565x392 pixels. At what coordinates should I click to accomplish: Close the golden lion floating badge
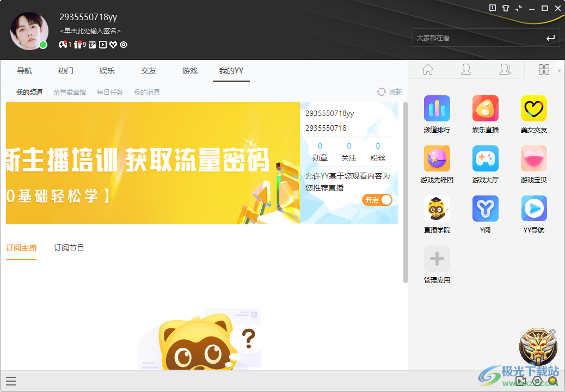552,332
